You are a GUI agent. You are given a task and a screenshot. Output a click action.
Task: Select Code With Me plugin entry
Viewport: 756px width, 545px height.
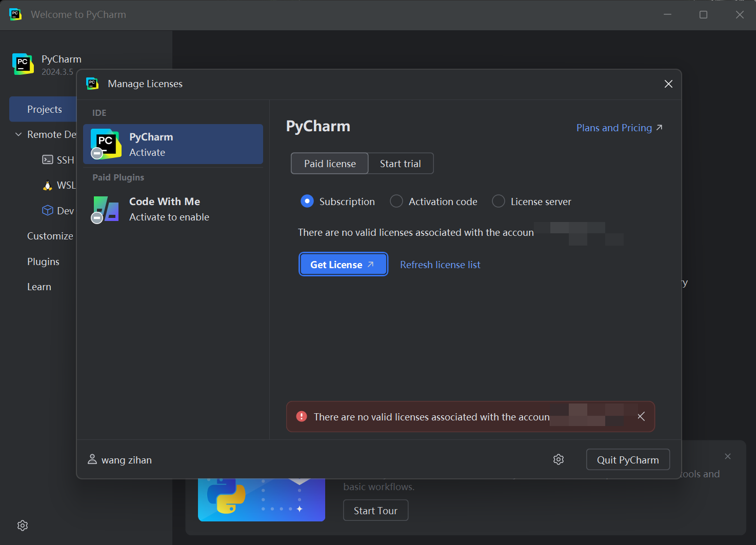coord(173,209)
